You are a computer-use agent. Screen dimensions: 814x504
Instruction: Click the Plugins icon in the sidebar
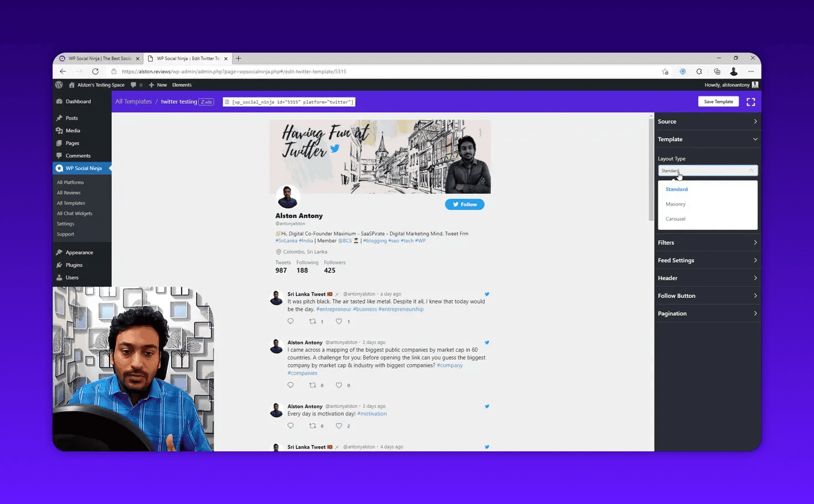(60, 265)
